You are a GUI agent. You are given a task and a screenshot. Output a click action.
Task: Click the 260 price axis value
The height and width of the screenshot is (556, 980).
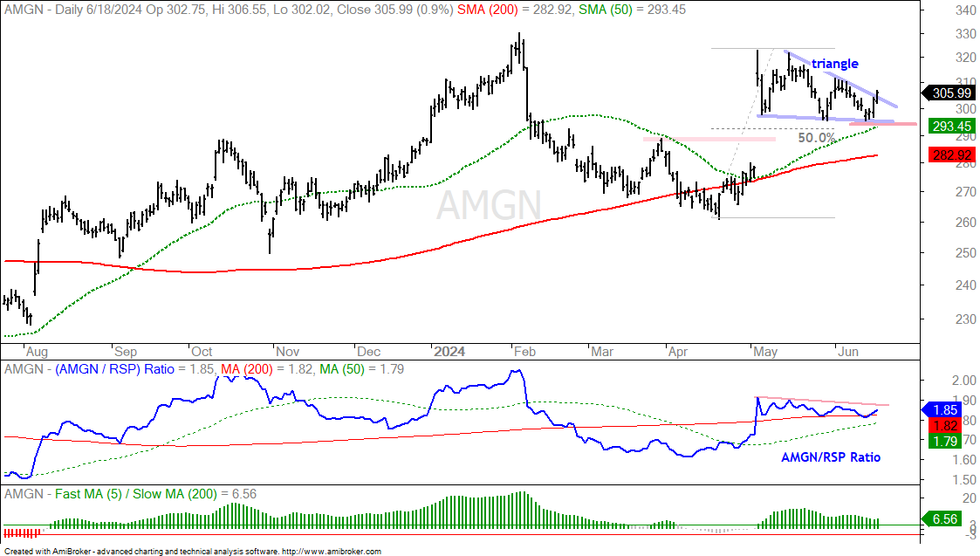point(966,222)
